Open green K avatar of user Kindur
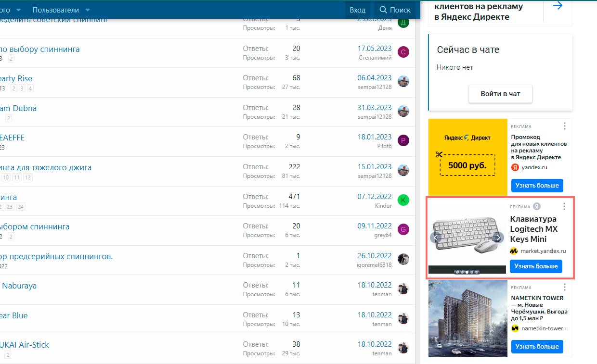Image resolution: width=597 pixels, height=364 pixels. tap(403, 200)
